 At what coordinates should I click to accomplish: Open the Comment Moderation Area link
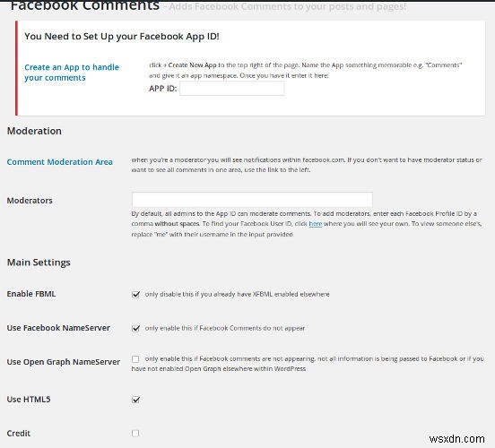60,162
